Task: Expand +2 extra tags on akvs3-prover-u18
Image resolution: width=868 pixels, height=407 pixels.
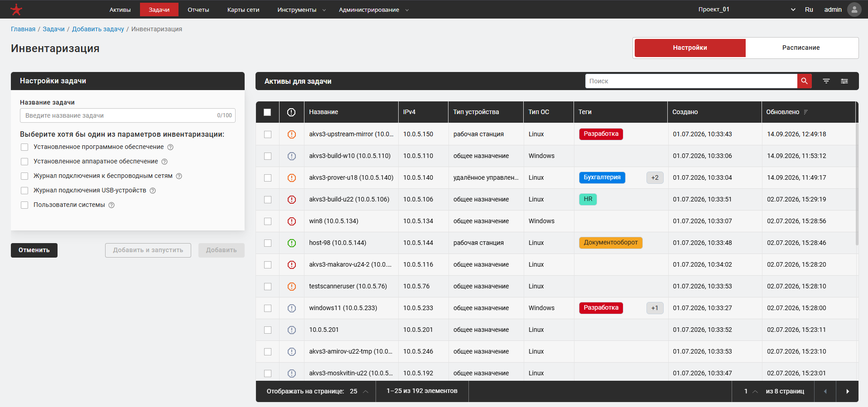Action: 655,178
